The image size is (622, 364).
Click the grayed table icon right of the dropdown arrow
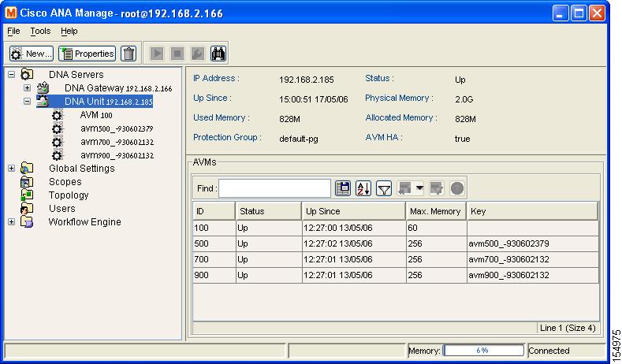point(437,188)
